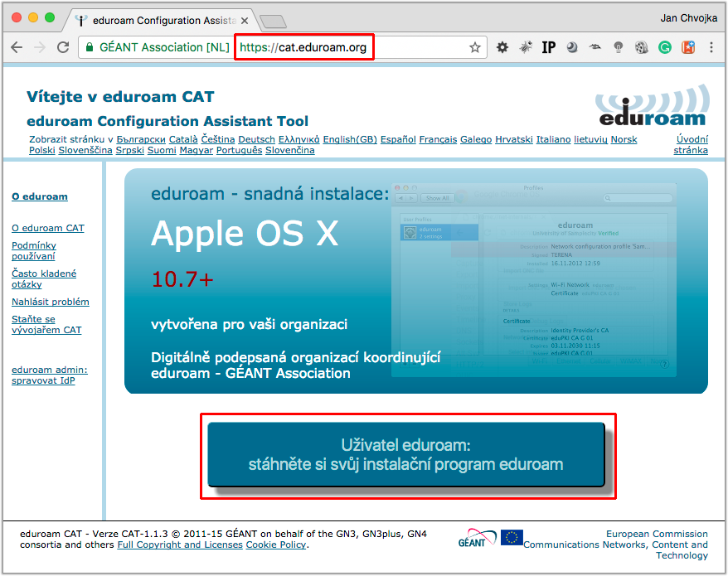Switch language to Català
The height and width of the screenshot is (576, 728).
tap(183, 139)
